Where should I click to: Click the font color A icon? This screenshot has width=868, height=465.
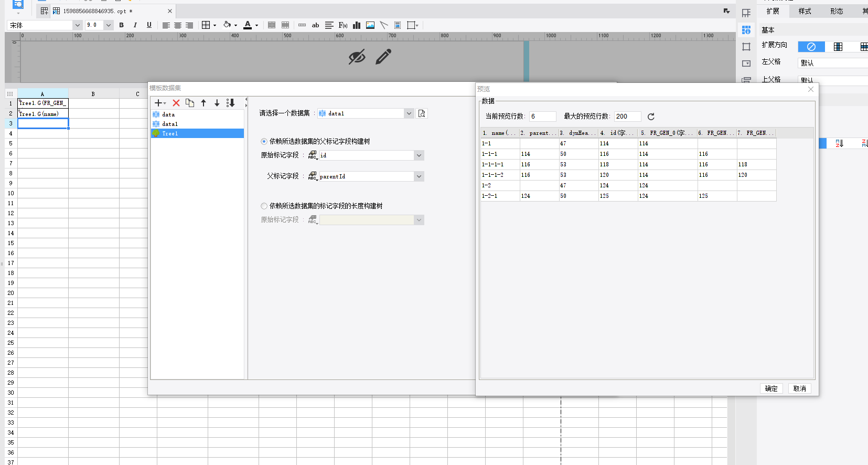click(x=248, y=25)
